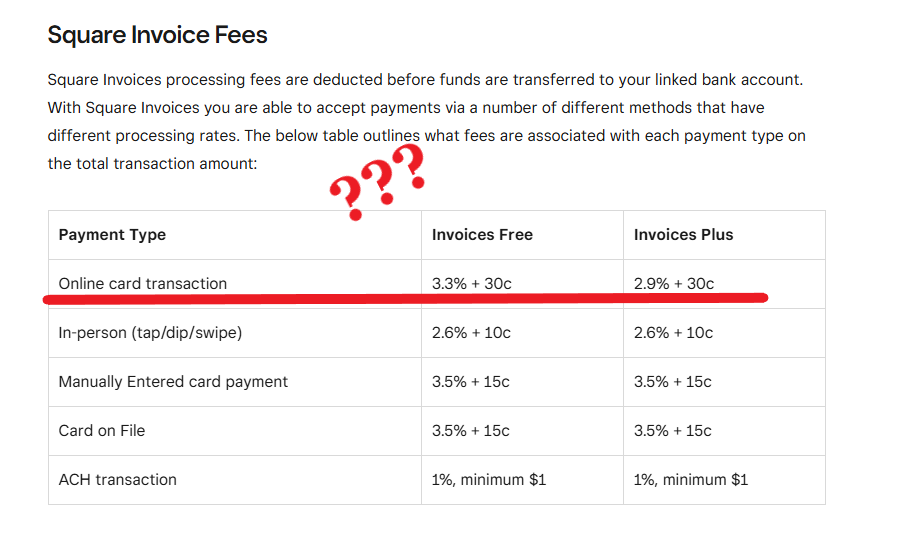
Task: Select the Manually Entered card payment label
Action: [173, 381]
